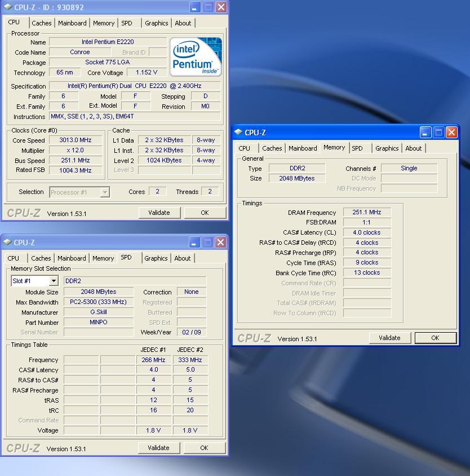Close the CPU-Z Memory window
Screen dimensions: 470x476
point(452,133)
